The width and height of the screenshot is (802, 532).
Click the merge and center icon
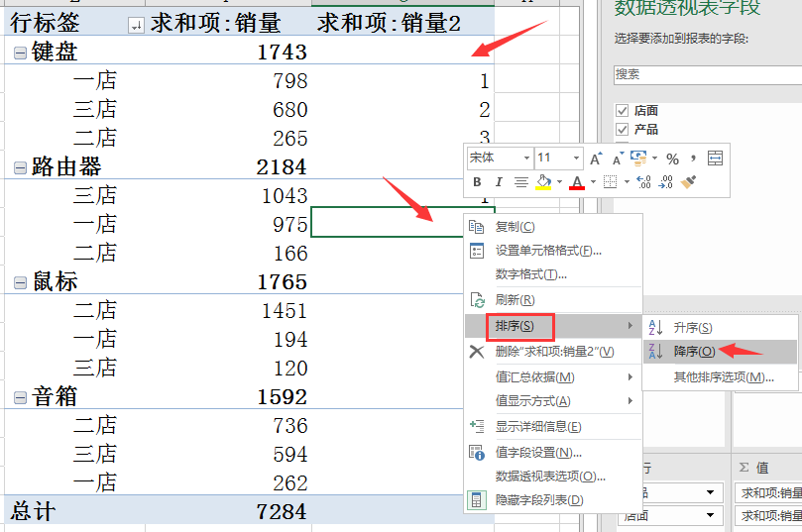(715, 159)
